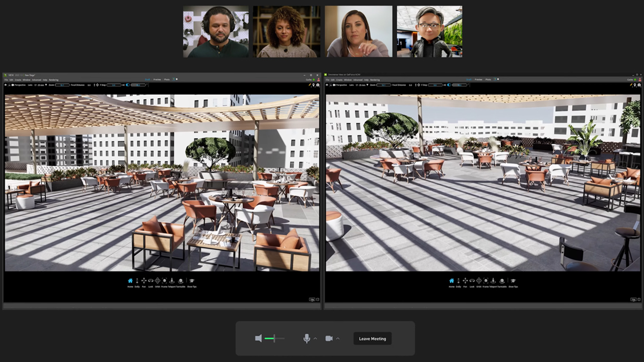Select the Look navigation tool
This screenshot has width=644, height=362.
pos(151,280)
